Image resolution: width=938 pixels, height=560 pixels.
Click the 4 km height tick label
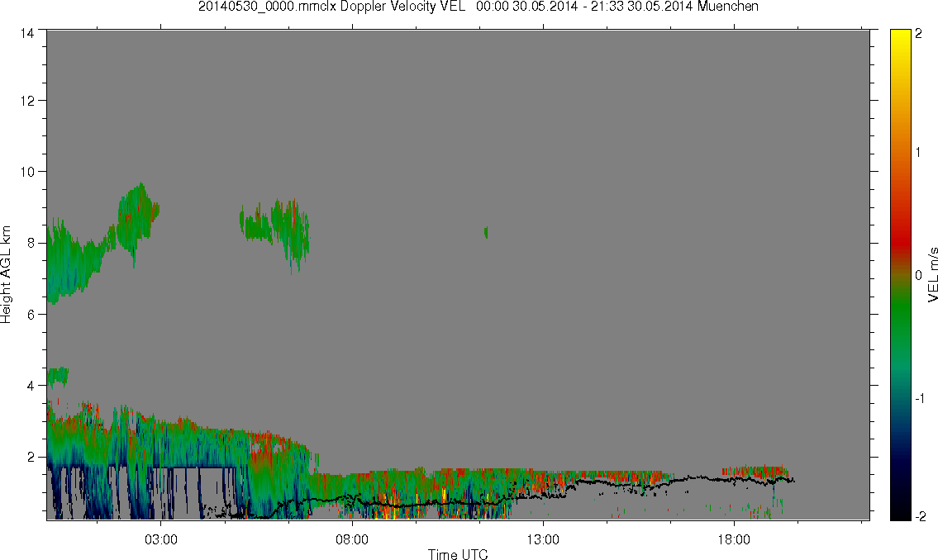click(30, 386)
